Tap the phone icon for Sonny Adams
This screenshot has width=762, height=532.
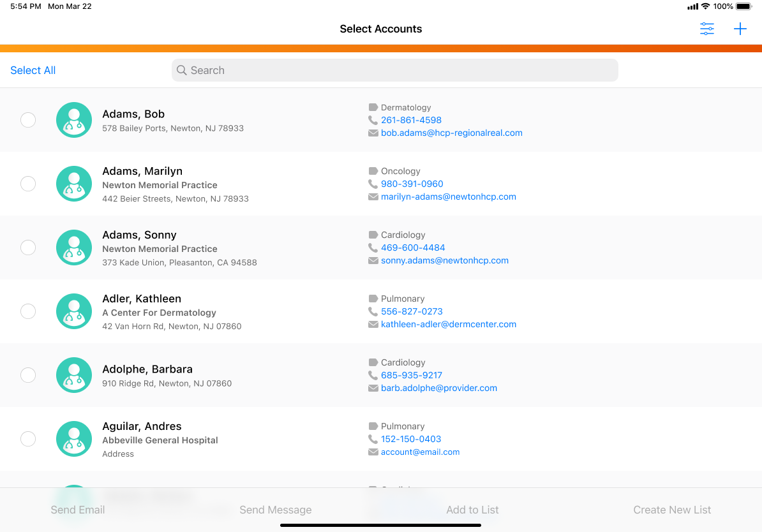[373, 248]
